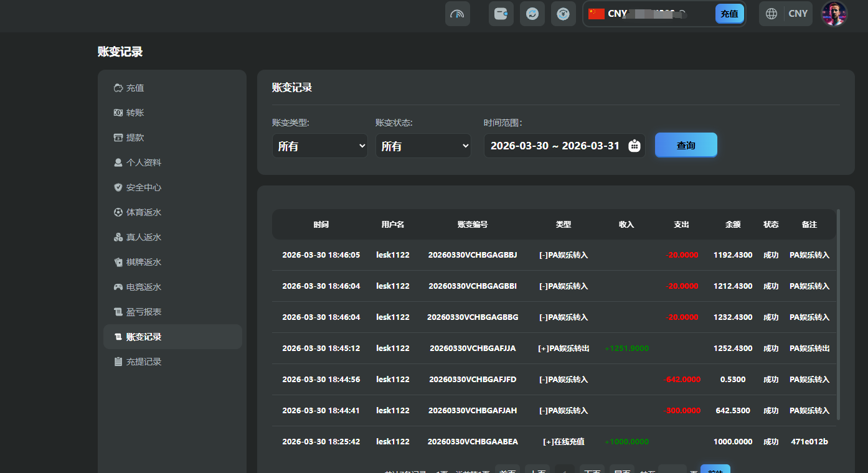This screenshot has height=473, width=868.
Task: Navigate to 充提记录 sidebar item
Action: [143, 362]
